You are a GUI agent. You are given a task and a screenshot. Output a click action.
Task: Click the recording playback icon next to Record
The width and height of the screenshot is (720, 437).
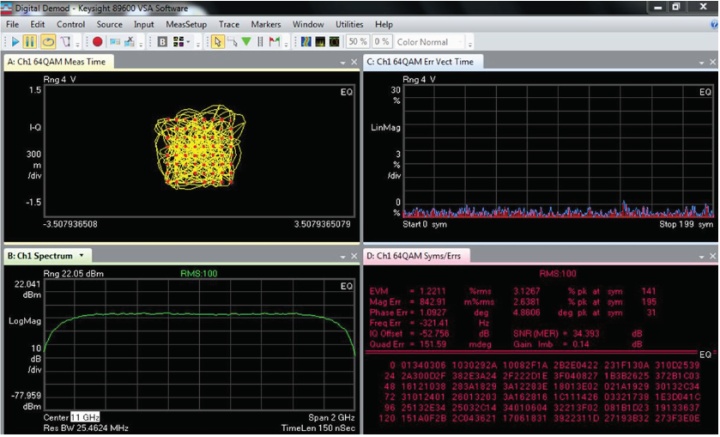coord(115,42)
